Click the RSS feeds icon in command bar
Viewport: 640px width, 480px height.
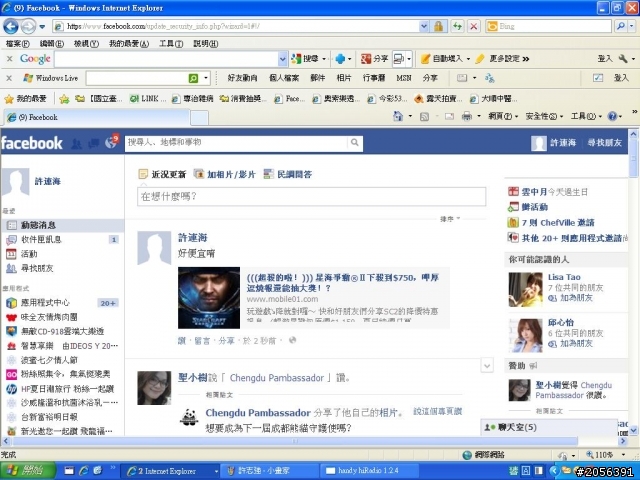coord(424,117)
